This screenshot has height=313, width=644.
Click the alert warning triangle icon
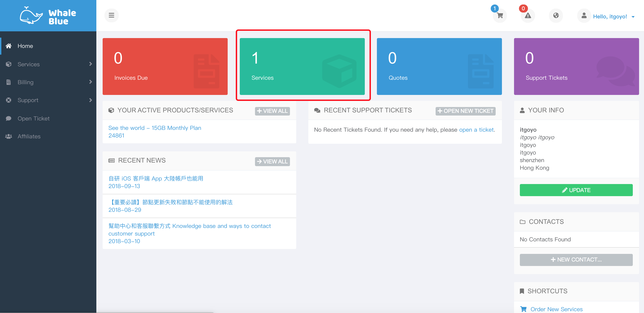(x=527, y=16)
